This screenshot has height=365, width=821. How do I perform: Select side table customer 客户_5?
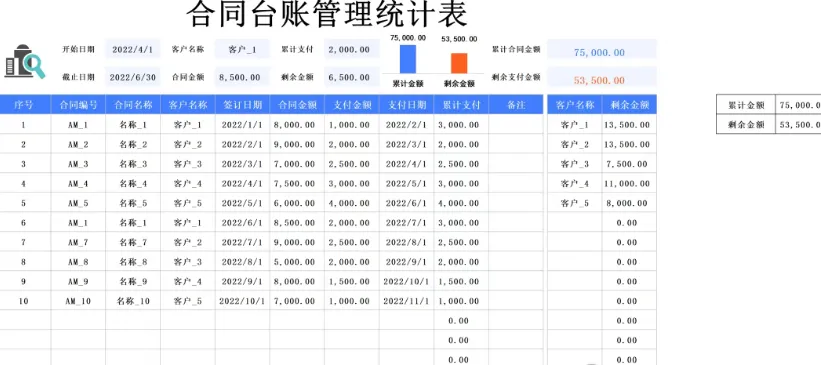pos(574,203)
